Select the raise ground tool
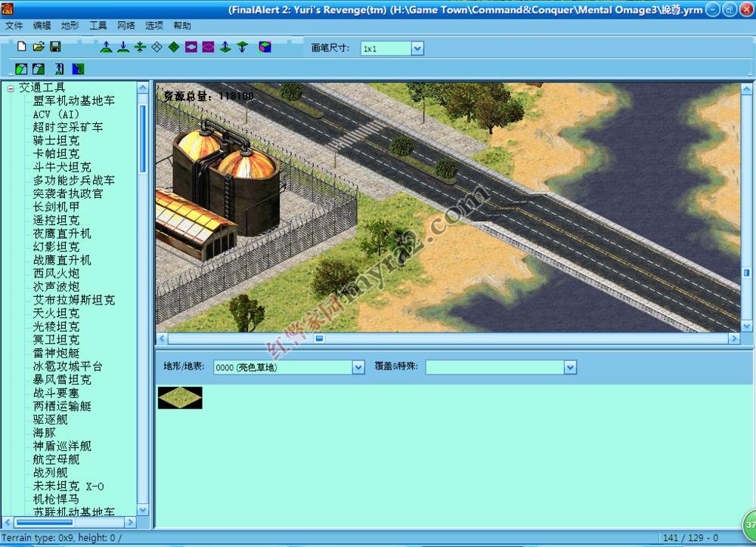Screen dimensions: 756x547 tap(107, 47)
